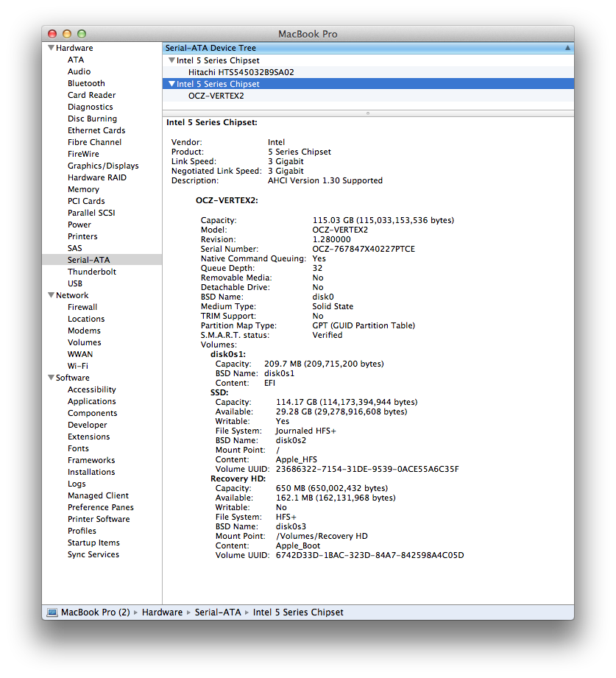Screen dimensions: 616x678
Task: Open WWAN network entry
Action: [80, 354]
